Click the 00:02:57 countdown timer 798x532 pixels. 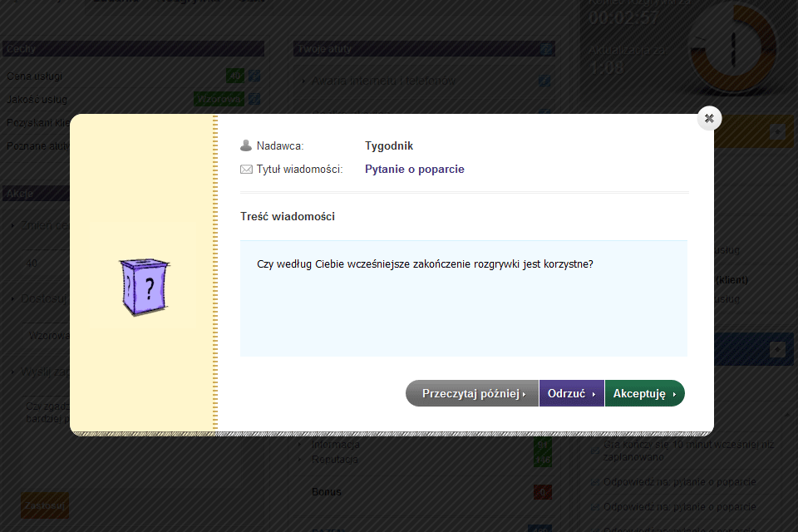point(624,18)
